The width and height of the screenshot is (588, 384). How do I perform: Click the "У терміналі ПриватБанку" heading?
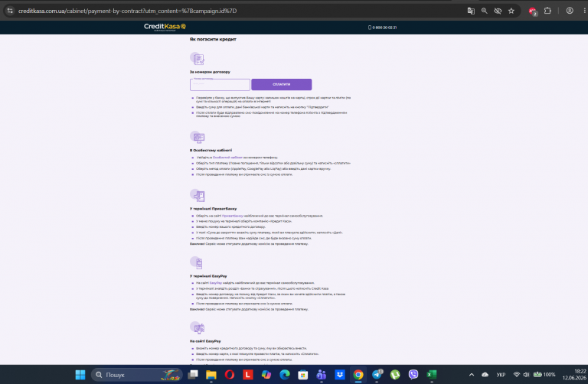coord(214,208)
